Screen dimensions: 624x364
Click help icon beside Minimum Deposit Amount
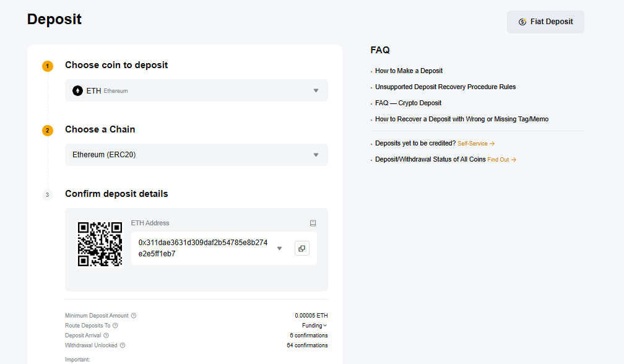click(134, 316)
